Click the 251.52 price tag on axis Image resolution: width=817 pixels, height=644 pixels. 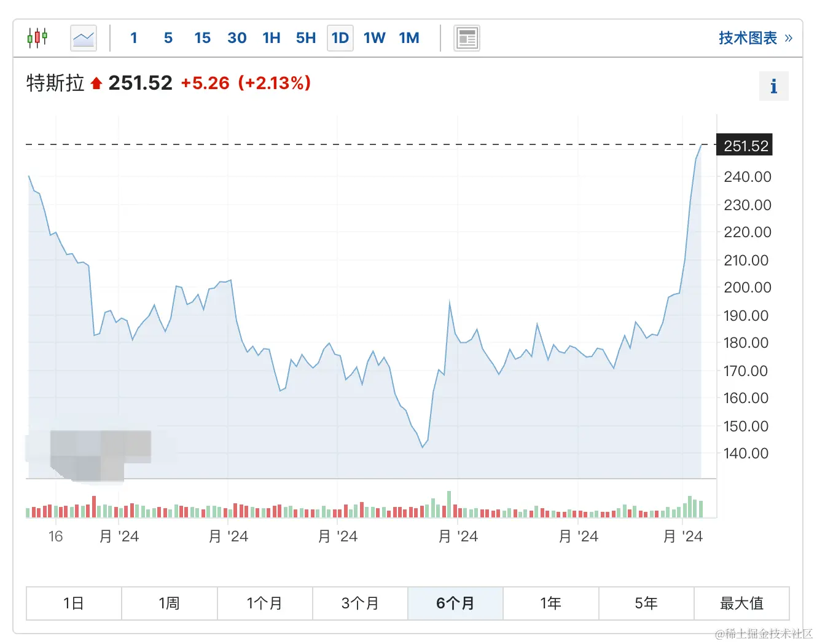(x=745, y=146)
